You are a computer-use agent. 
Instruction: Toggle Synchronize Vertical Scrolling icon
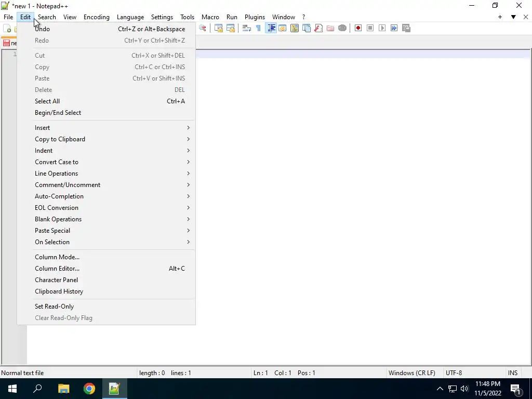coord(219,28)
